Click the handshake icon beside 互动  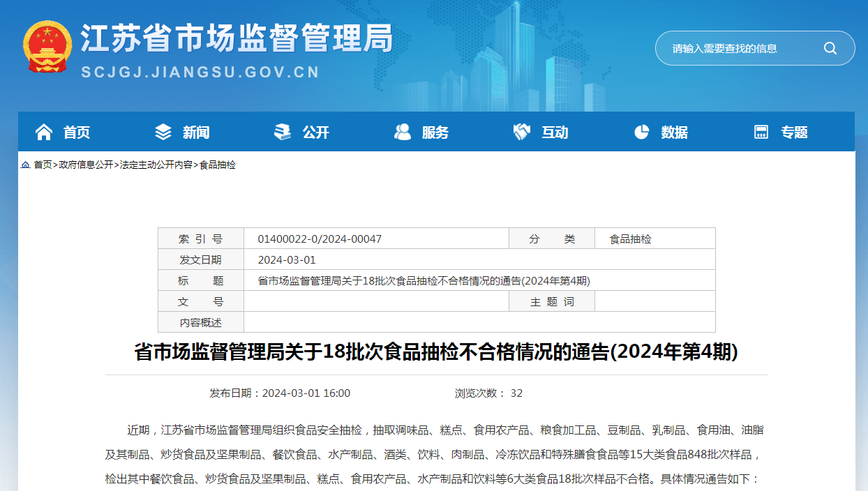coord(522,132)
